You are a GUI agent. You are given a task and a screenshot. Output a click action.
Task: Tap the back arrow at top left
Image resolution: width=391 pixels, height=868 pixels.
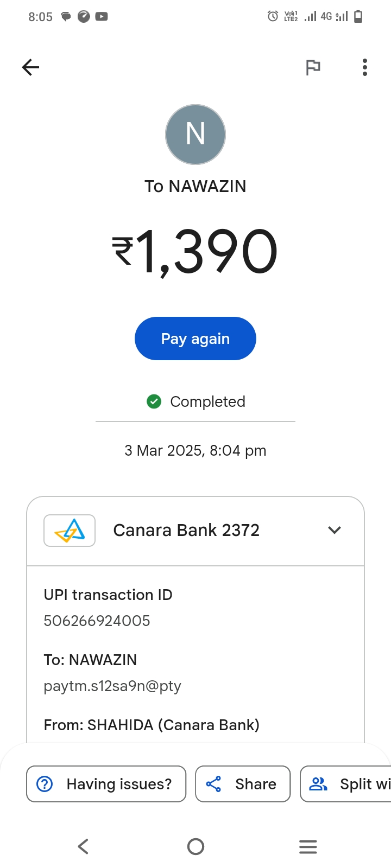tap(31, 67)
